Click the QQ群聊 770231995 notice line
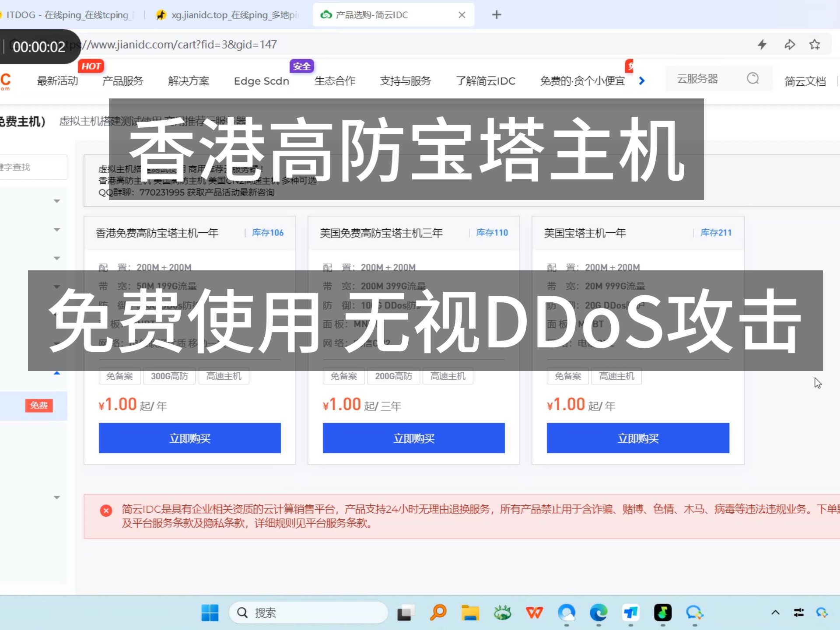The image size is (840, 630). coord(186,192)
